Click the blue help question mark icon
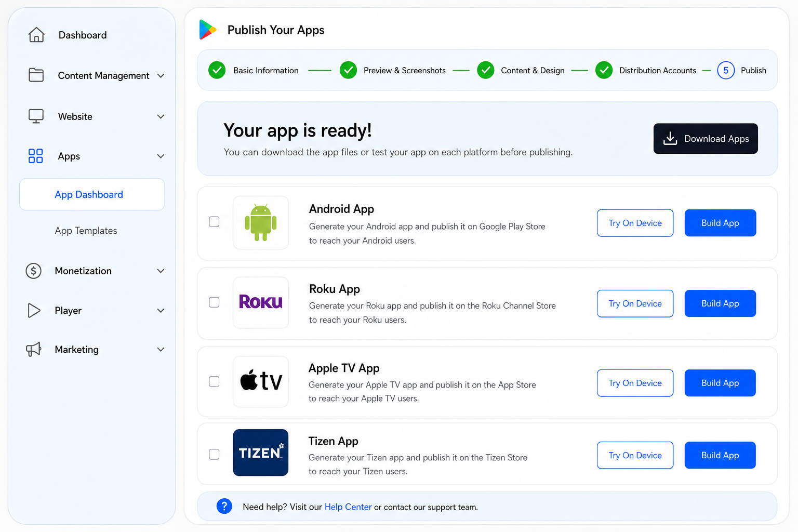Screen dimensions: 798x532 pyautogui.click(x=224, y=506)
